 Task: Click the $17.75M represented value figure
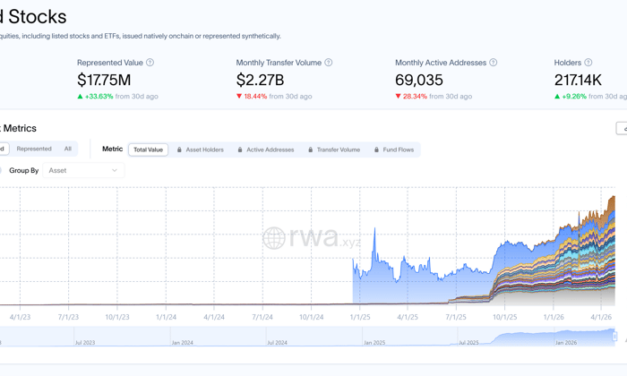[x=104, y=80]
